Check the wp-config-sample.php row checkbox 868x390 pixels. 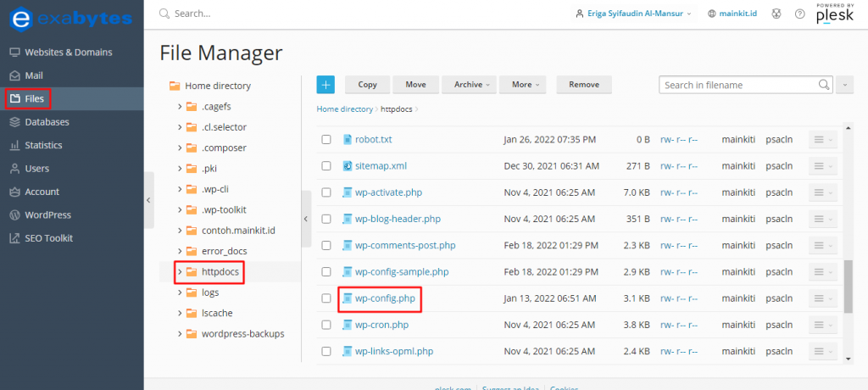point(326,271)
